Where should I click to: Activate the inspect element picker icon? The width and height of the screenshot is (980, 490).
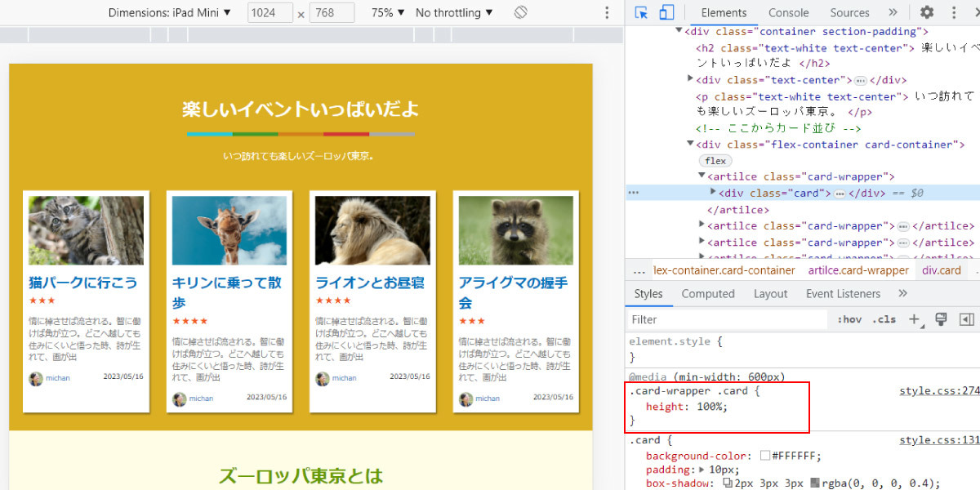click(642, 12)
